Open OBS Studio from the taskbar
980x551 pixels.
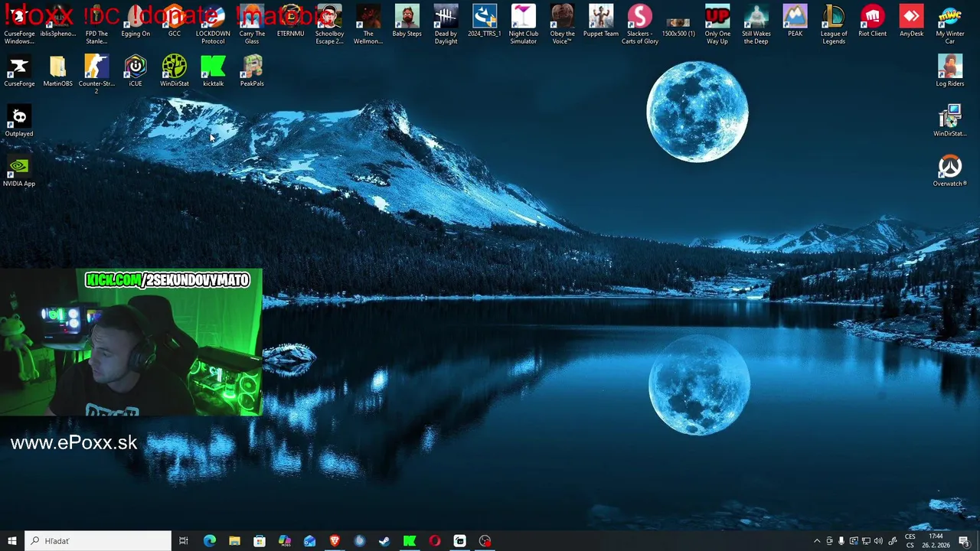[485, 541]
